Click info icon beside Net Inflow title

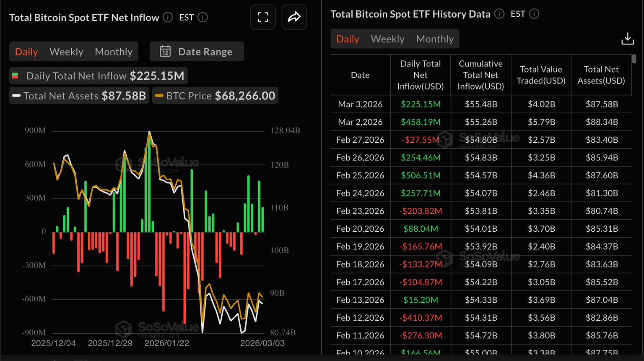(168, 17)
